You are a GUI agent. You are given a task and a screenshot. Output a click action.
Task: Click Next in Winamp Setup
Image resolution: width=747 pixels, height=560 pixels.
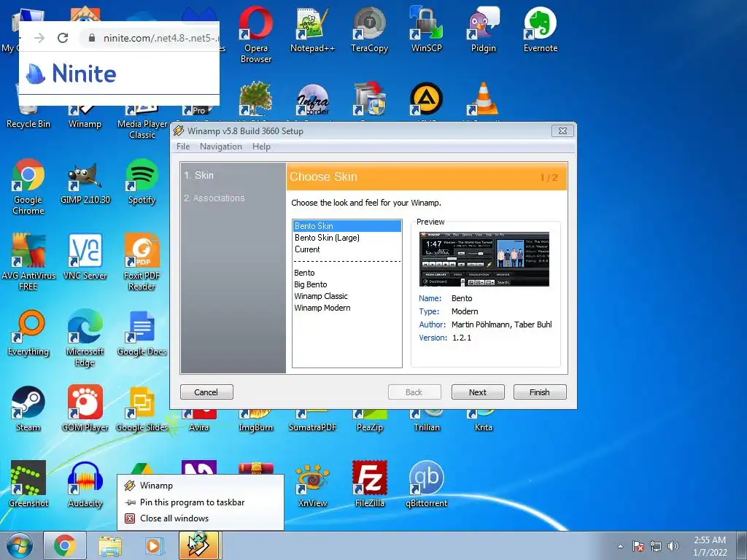478,392
